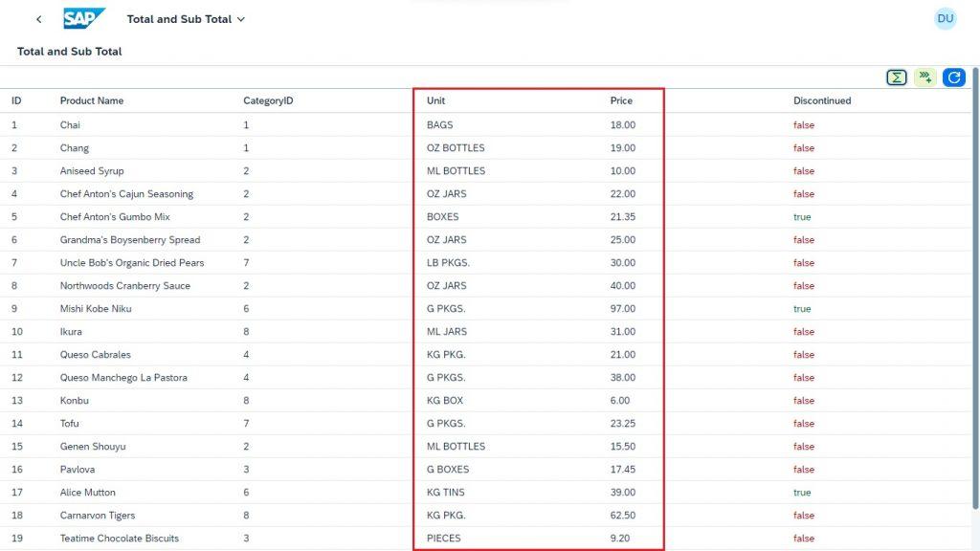Click the false value for Tofu
Image resolution: width=980 pixels, height=551 pixels.
pos(804,424)
